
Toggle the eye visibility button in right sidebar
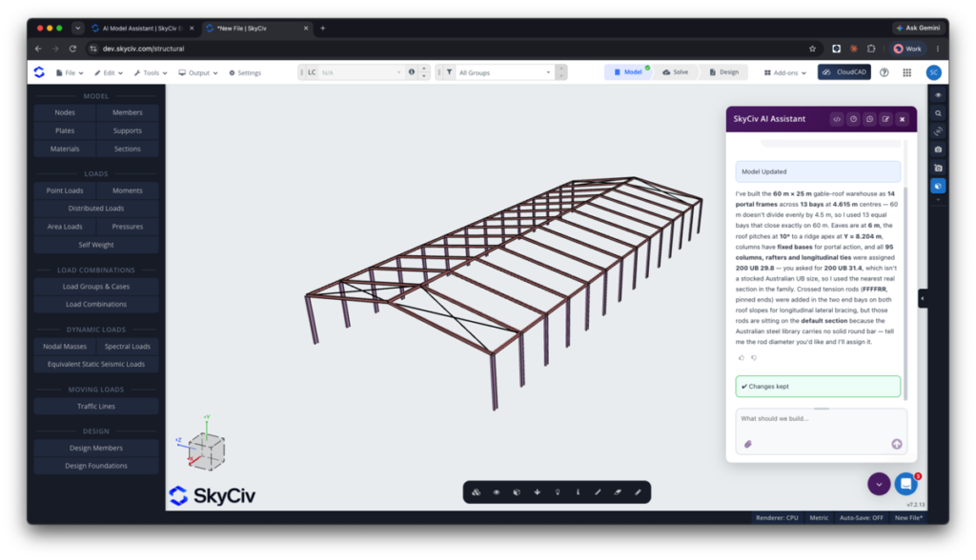938,95
